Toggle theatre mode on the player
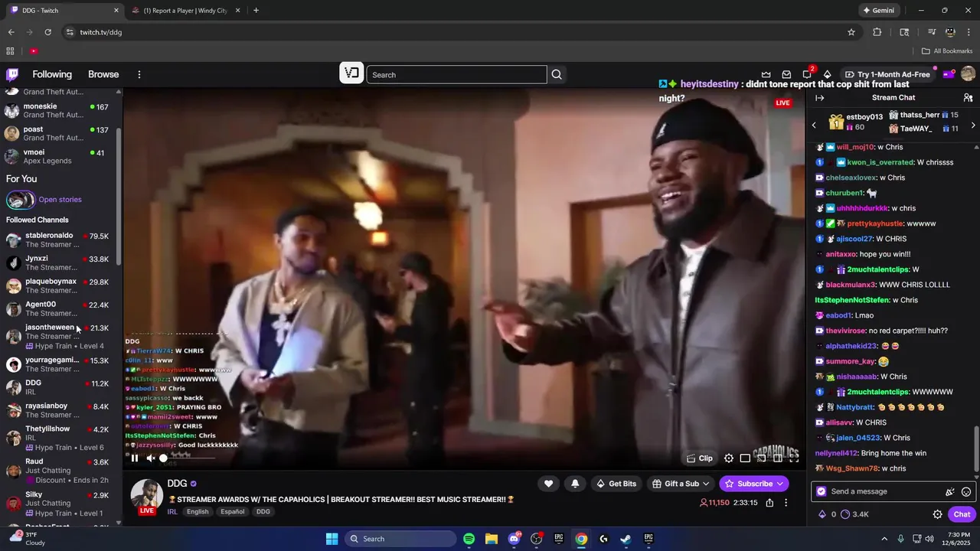 pos(777,458)
